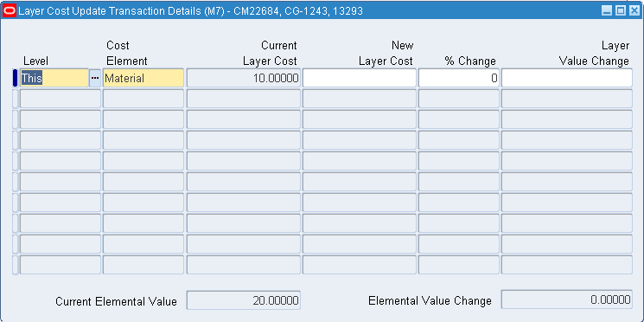Click the Current Elemental Value label

point(116,301)
